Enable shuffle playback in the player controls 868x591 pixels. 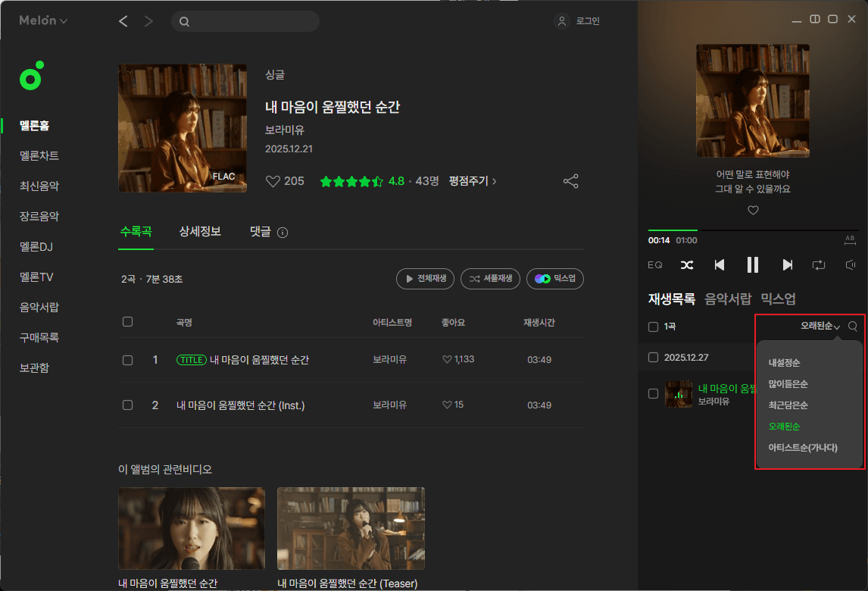pyautogui.click(x=688, y=264)
